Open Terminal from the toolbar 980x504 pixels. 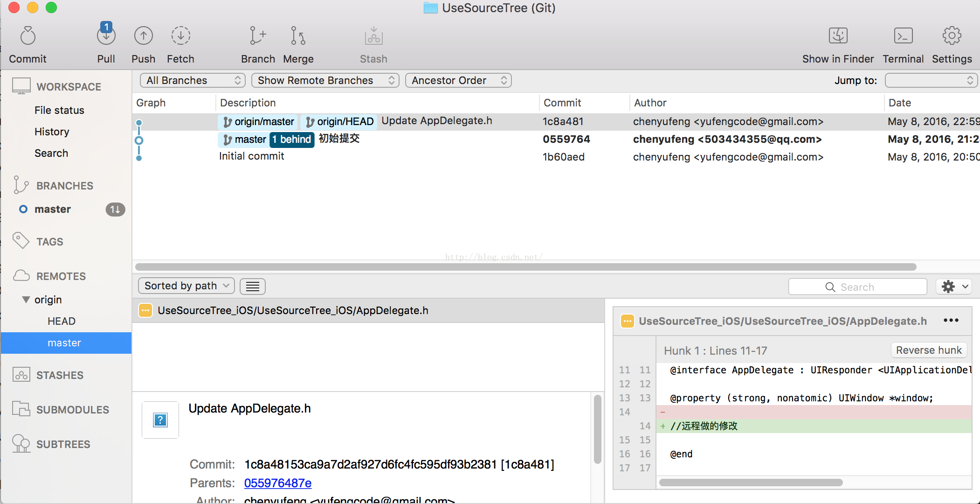[903, 36]
